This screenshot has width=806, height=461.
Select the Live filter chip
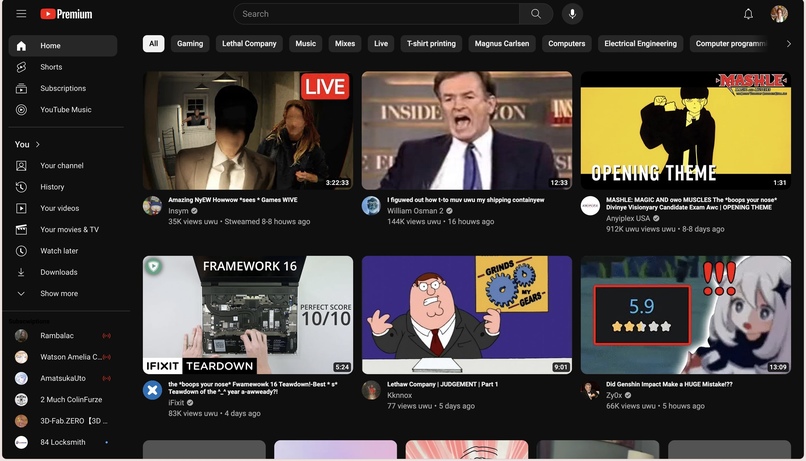381,44
